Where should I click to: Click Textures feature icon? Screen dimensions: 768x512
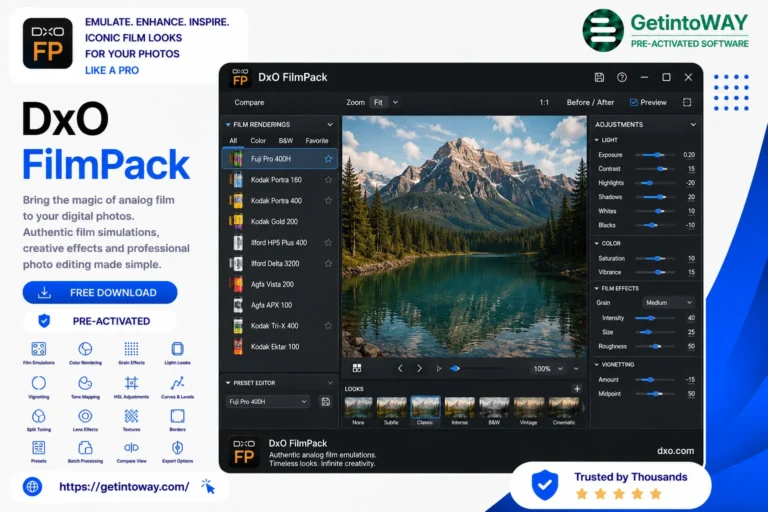(131, 416)
